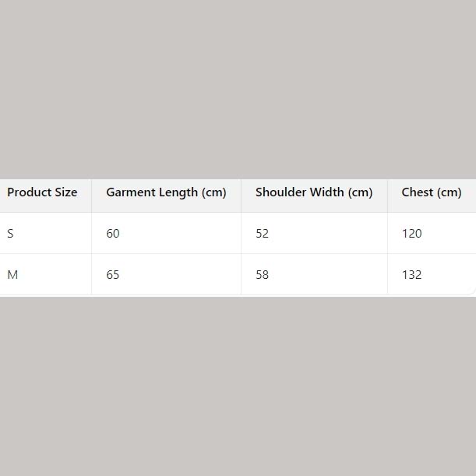Click the Product Size column header

42,192
